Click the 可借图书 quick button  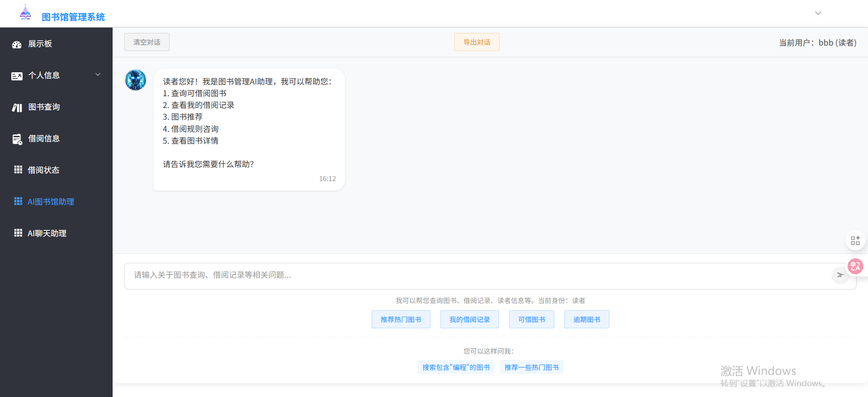coord(532,319)
